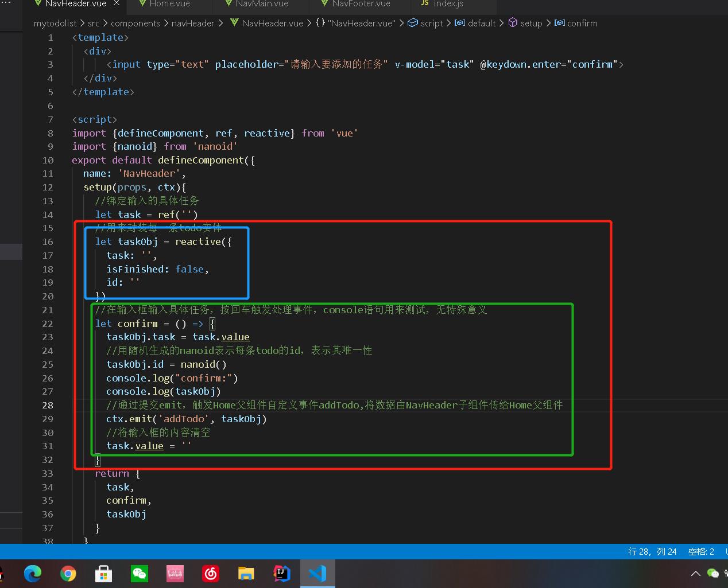Click the Visual Studio Code taskbar icon
This screenshot has width=728, height=588.
coord(317,573)
